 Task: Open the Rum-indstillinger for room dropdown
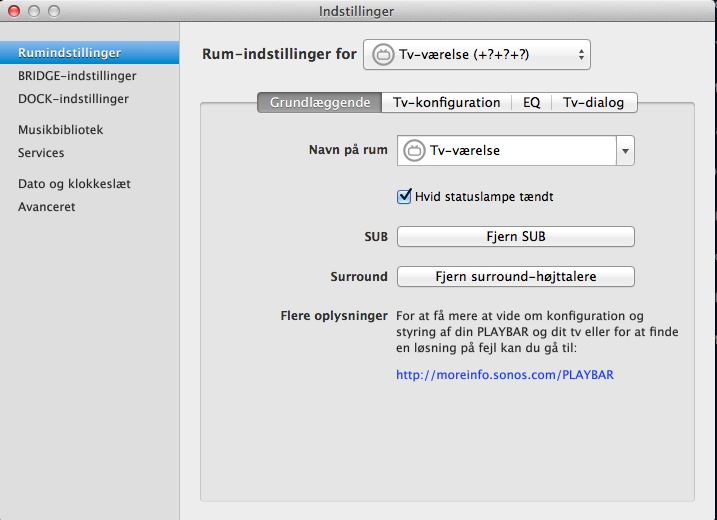point(477,55)
